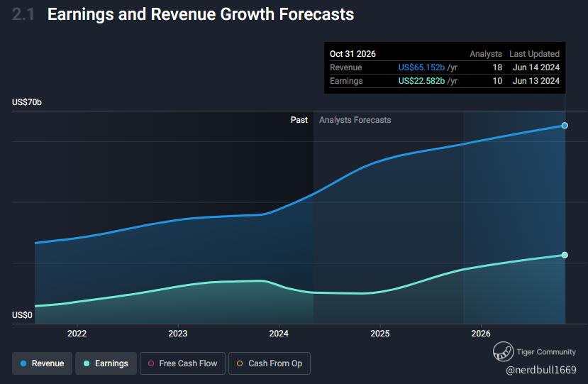
Task: Click the Past region label
Action: [x=299, y=120]
